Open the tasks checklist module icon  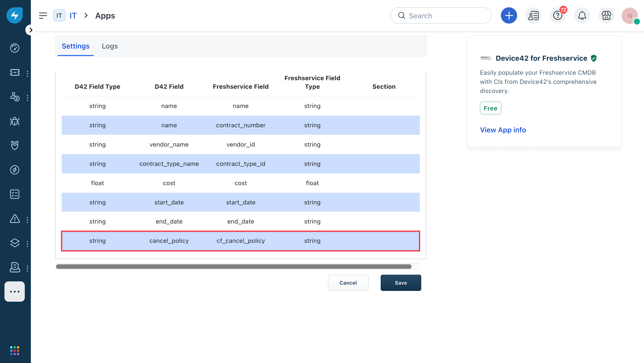point(14,194)
